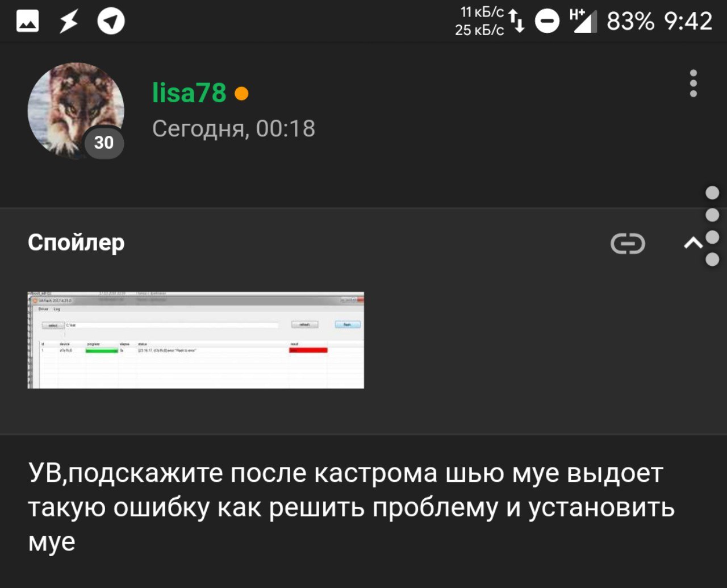Tap the 83% battery indicator
The image size is (727, 588).
coord(630,22)
